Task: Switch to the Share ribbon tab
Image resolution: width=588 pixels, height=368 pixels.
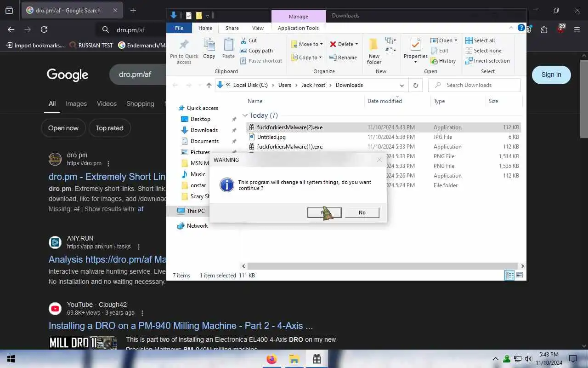Action: [x=232, y=28]
